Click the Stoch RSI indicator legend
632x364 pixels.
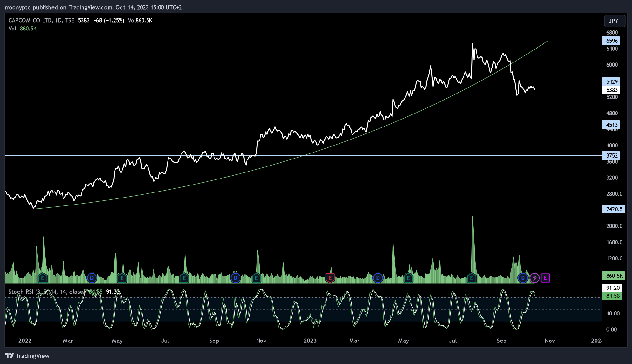pyautogui.click(x=46, y=292)
